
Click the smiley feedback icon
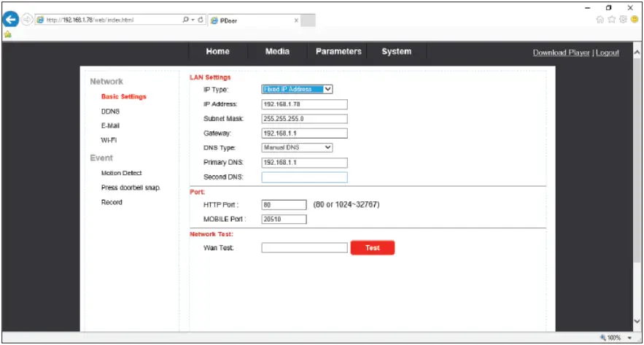pyautogui.click(x=635, y=19)
